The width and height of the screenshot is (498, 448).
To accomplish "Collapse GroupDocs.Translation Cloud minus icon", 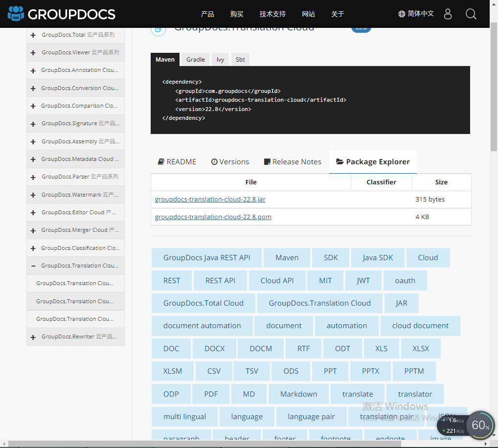I will coord(33,266).
